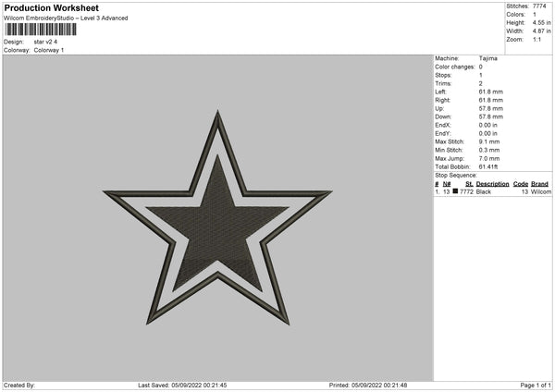Click the barcode under the worksheet title
The width and height of the screenshot is (555, 392).
click(x=41, y=30)
